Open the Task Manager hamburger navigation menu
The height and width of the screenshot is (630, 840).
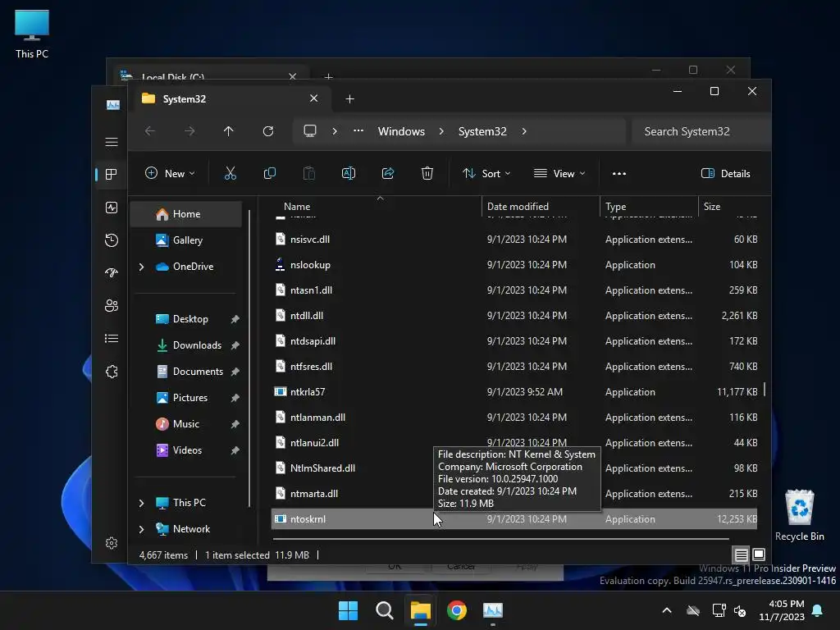[x=112, y=142]
